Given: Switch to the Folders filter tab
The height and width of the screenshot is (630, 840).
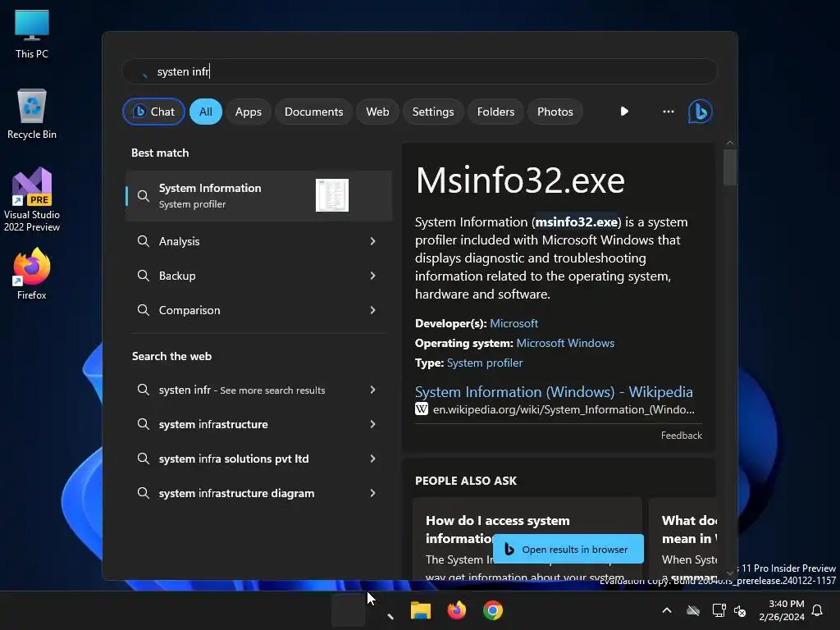Looking at the screenshot, I should (x=495, y=112).
